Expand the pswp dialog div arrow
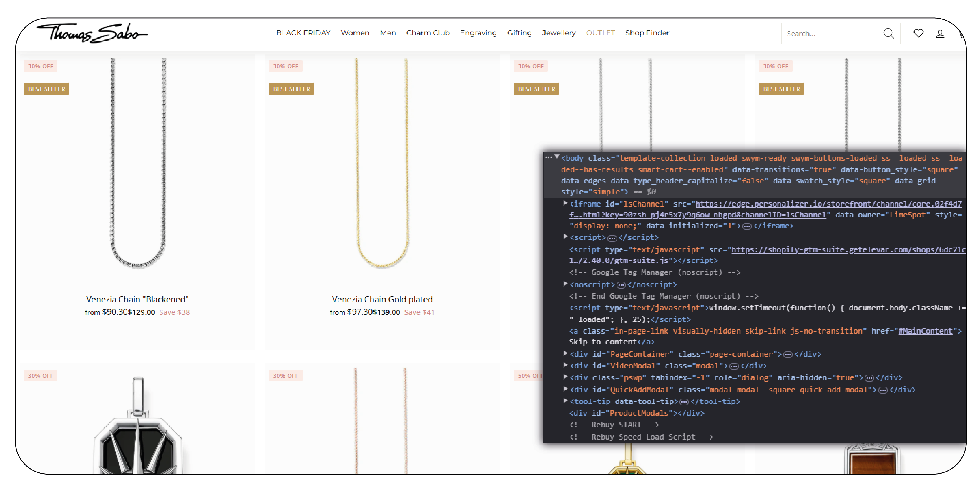Image resolution: width=980 pixels, height=486 pixels. coord(565,377)
